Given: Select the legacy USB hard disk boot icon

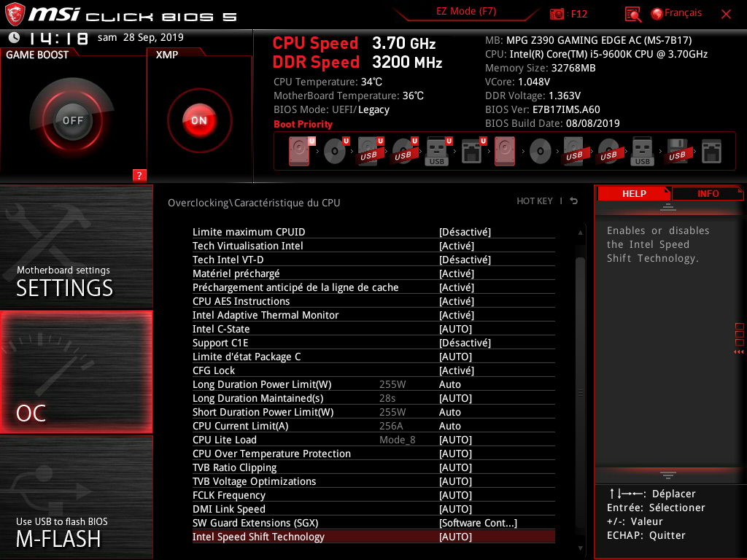Looking at the screenshot, I should click(x=574, y=151).
